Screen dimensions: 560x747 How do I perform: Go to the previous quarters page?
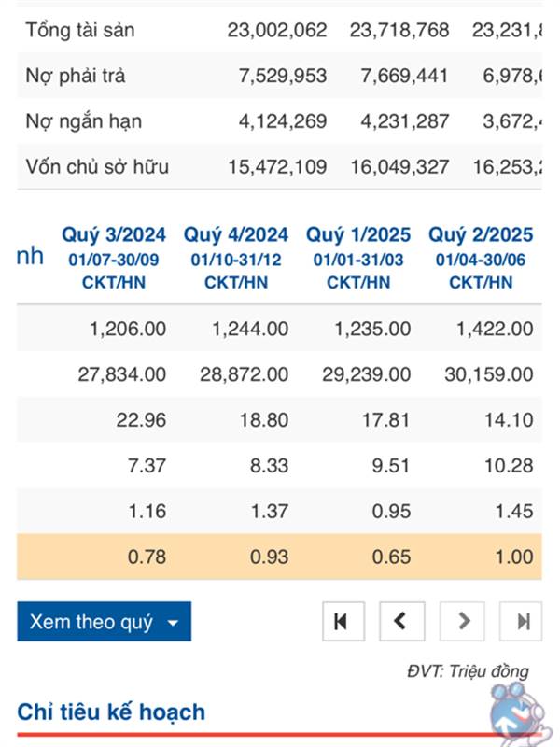click(402, 621)
